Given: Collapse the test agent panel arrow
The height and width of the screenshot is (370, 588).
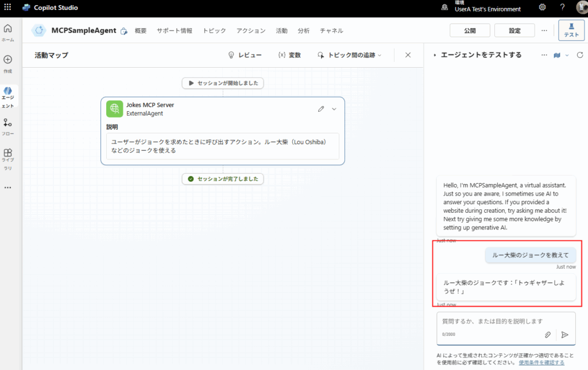Looking at the screenshot, I should [435, 55].
